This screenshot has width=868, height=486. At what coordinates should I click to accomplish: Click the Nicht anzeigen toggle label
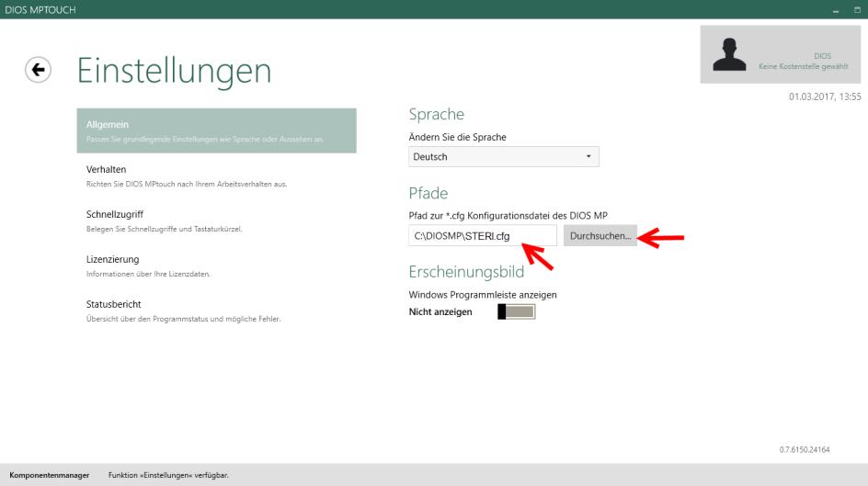(x=440, y=313)
